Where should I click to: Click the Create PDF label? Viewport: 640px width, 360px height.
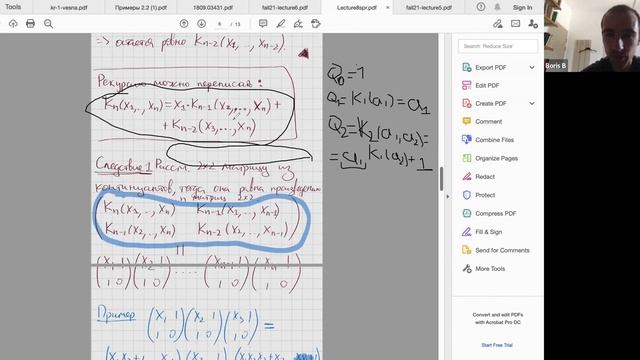click(491, 103)
